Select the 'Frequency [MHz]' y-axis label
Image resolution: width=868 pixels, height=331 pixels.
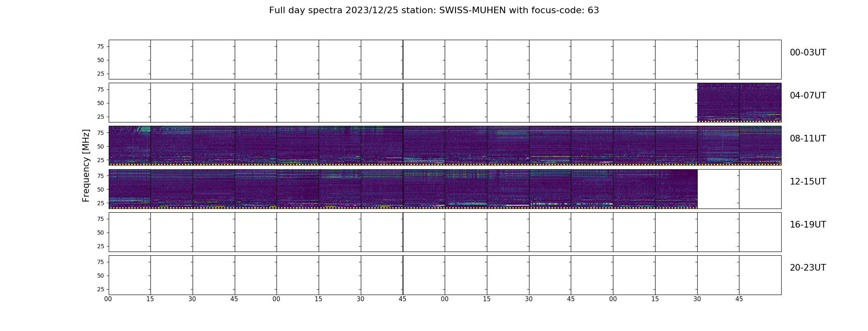click(86, 165)
